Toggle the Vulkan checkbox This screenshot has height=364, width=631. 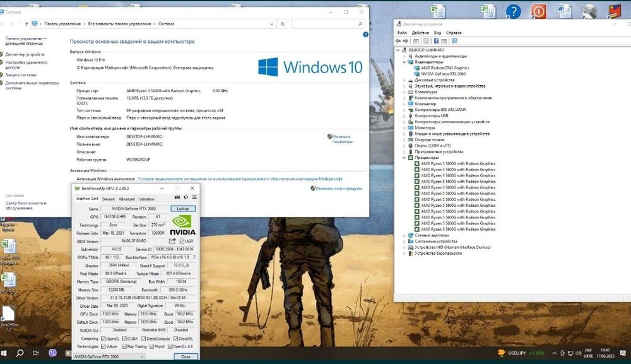point(103,346)
